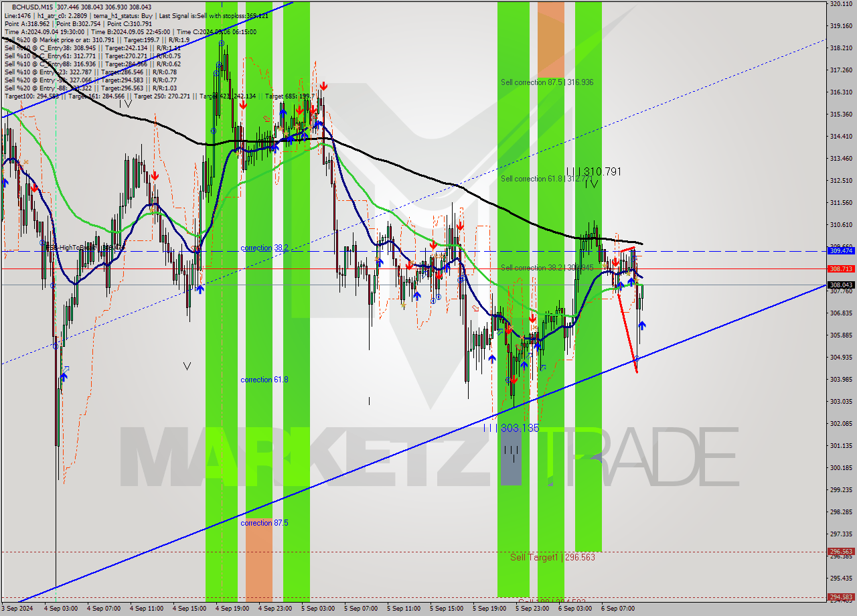Click the 302.085 price scale value
857x616 pixels.
click(840, 423)
